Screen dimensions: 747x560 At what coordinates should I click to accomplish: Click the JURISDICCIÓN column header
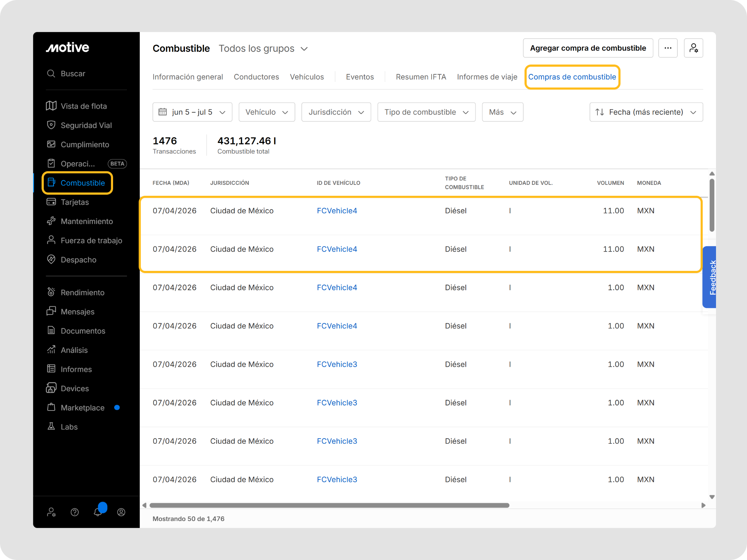pos(229,183)
